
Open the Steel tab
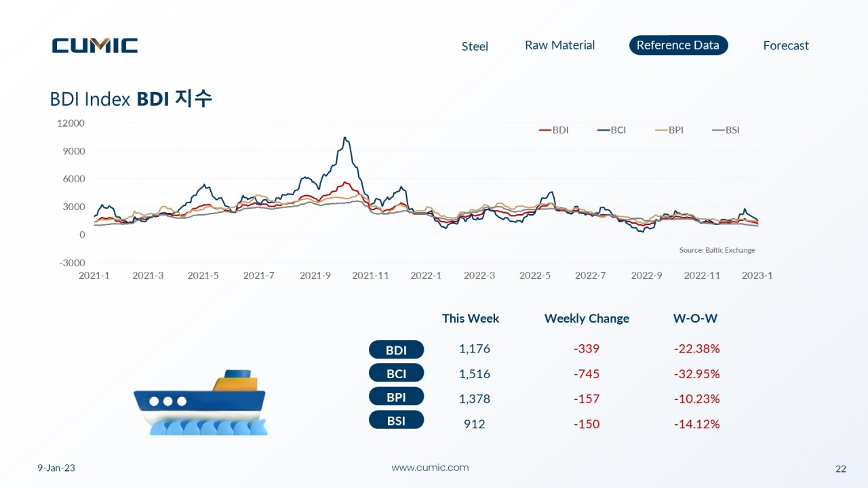[x=475, y=46]
